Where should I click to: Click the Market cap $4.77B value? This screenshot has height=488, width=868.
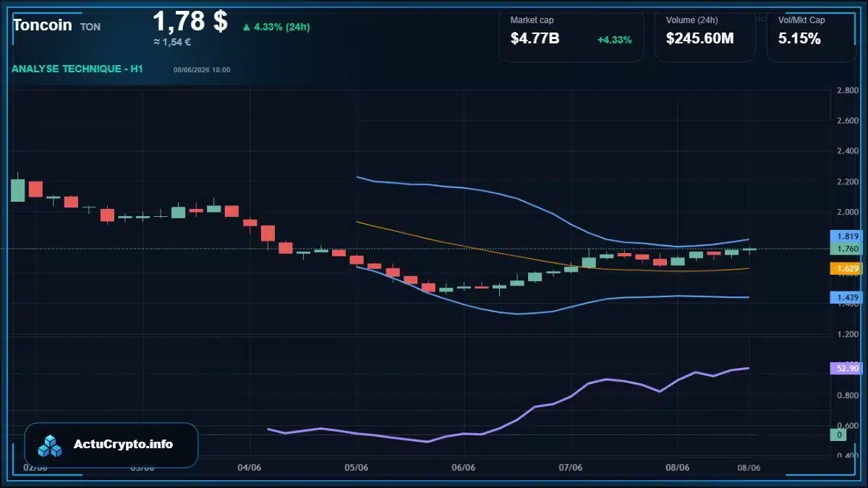535,39
